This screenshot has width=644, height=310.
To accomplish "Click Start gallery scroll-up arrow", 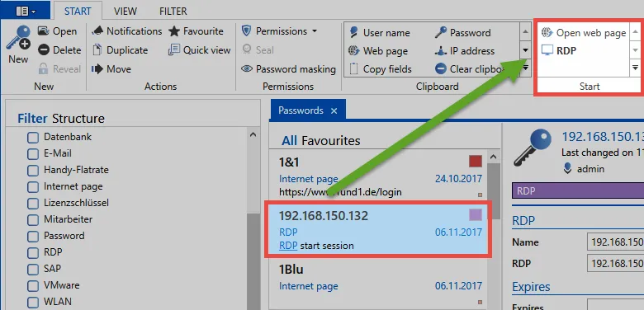I will [x=635, y=32].
